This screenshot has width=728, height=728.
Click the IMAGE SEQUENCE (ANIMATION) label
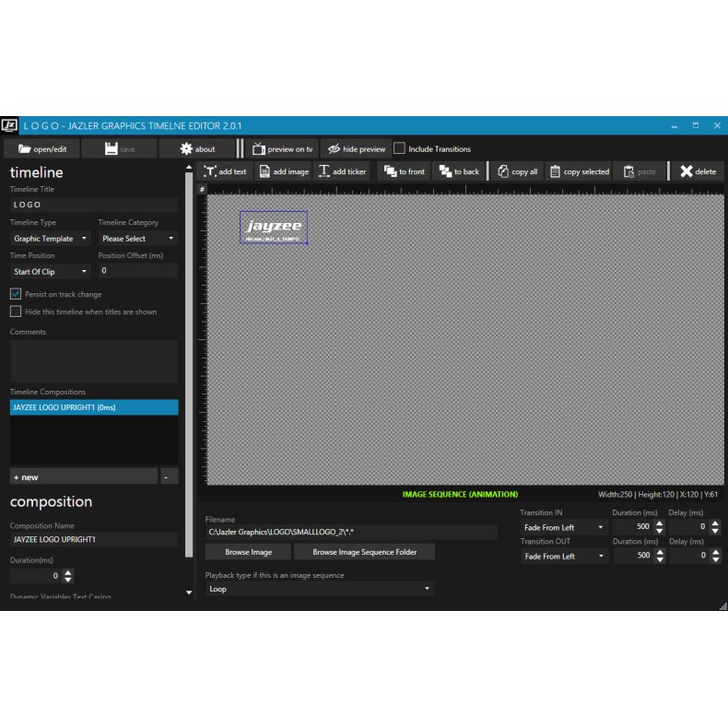click(460, 494)
